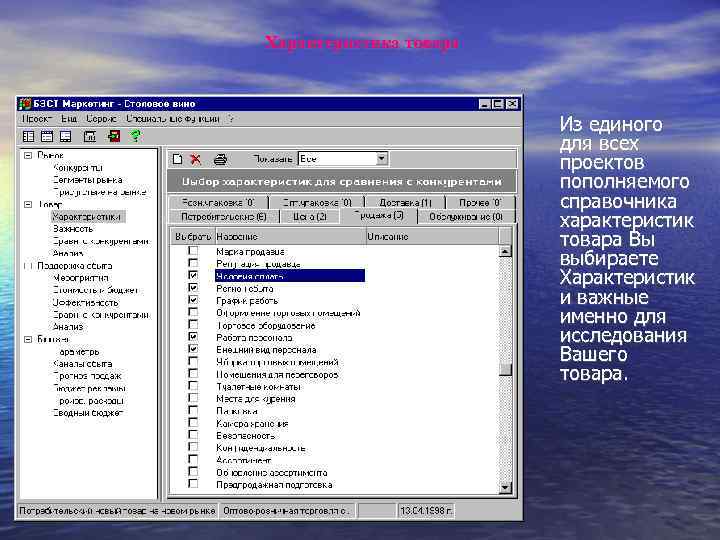
Task: Select Характеристики under Товар
Action: pyautogui.click(x=87, y=216)
